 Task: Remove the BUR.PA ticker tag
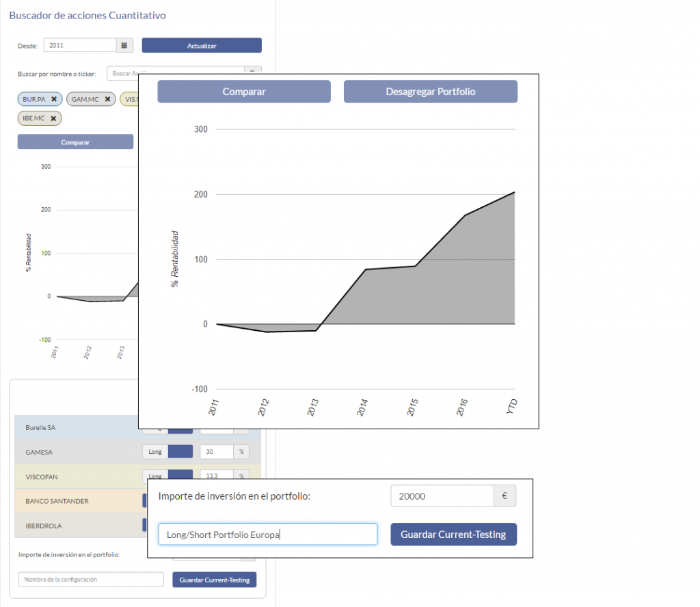[54, 99]
